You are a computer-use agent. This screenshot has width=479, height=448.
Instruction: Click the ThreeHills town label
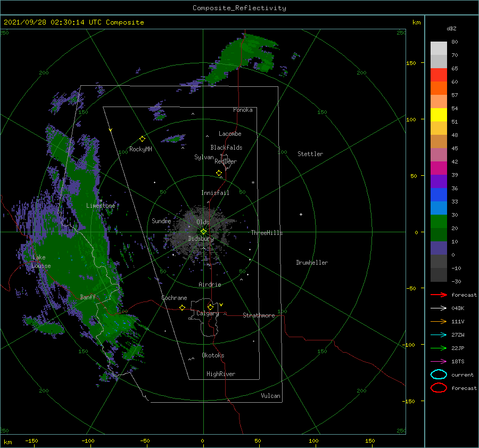[267, 233]
